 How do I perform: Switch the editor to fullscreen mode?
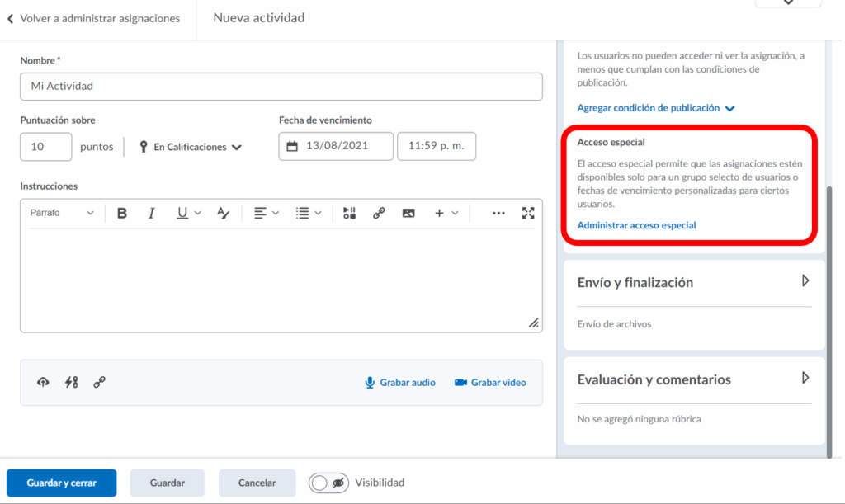coord(528,213)
